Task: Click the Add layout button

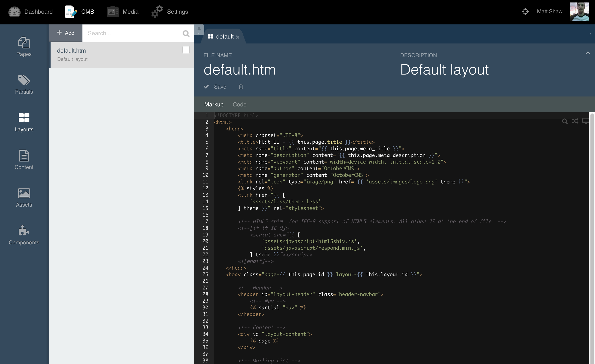Action: tap(65, 33)
